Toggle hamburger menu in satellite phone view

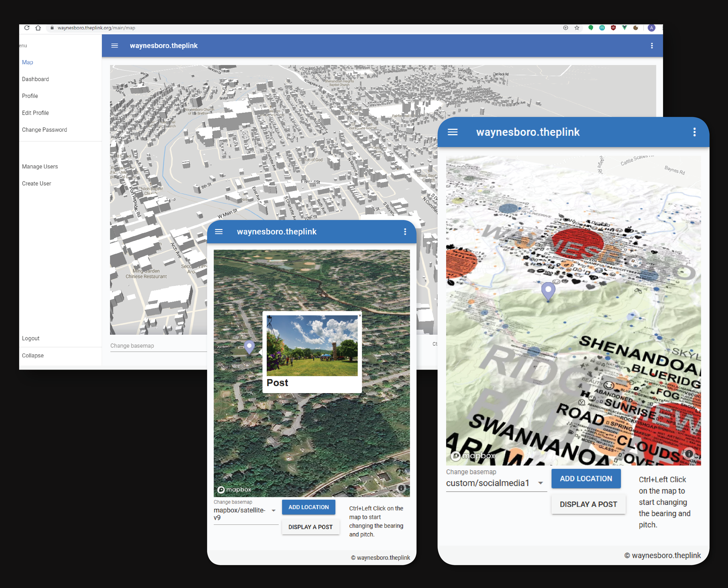(x=219, y=232)
